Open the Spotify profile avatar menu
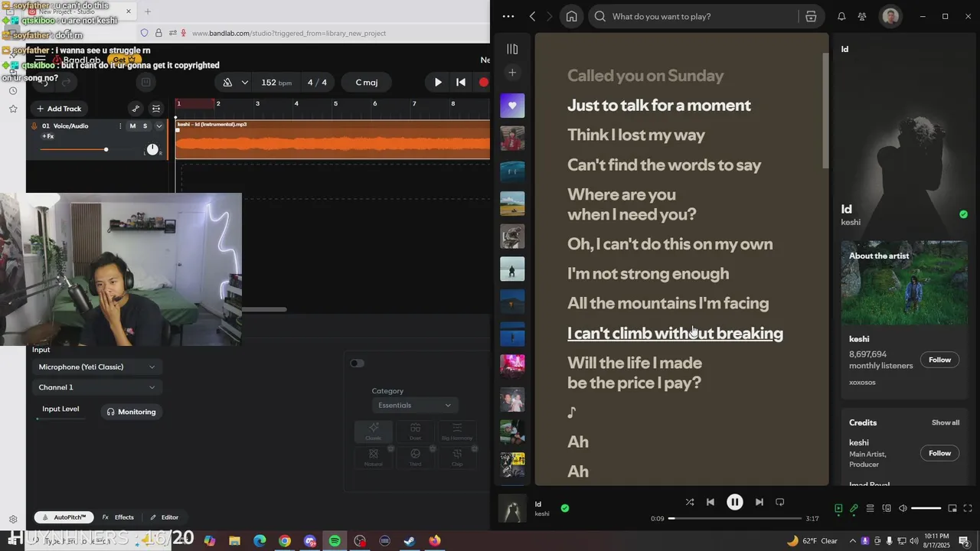The height and width of the screenshot is (551, 980). 890,16
